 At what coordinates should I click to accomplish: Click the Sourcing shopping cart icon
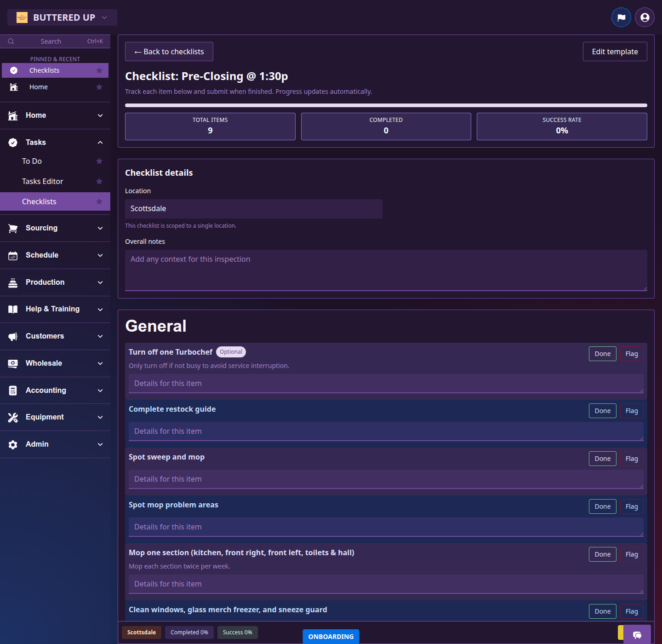pos(13,228)
